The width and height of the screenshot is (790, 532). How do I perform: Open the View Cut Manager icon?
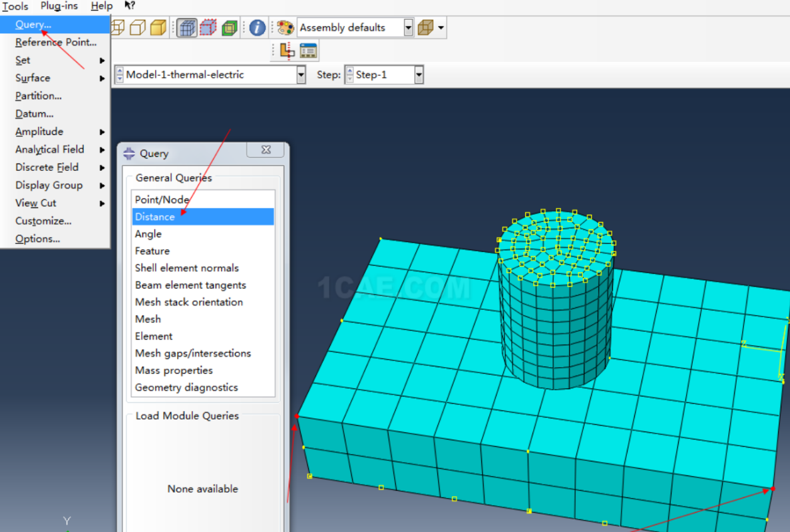[308, 51]
